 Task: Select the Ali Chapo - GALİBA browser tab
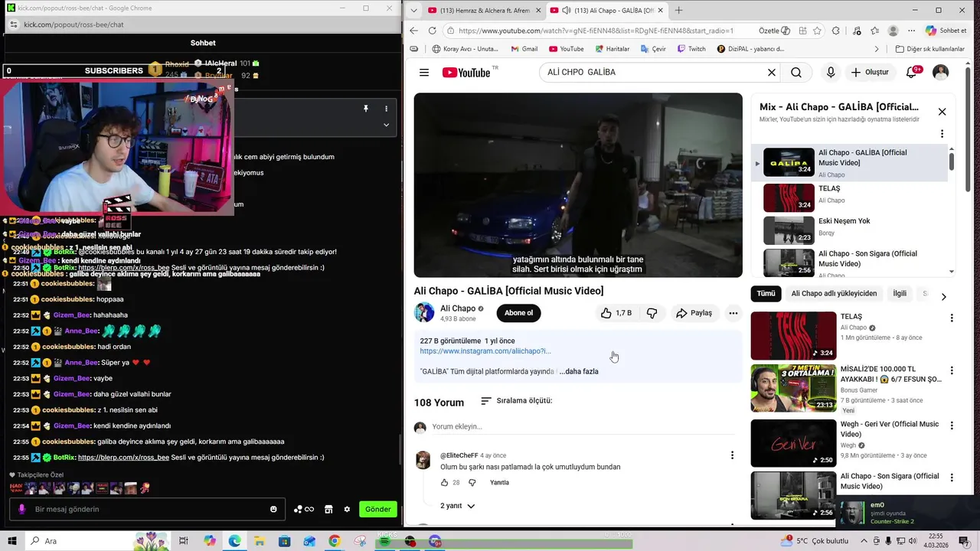pos(606,10)
